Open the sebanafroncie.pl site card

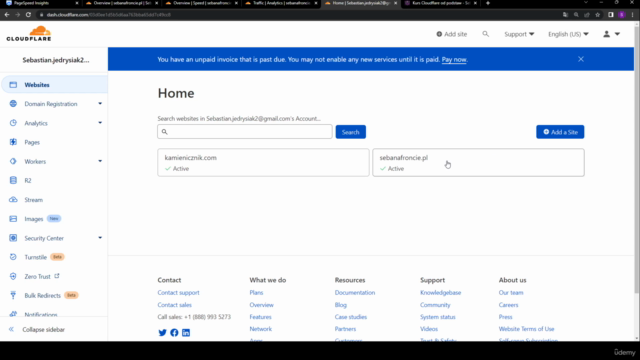pyautogui.click(x=478, y=162)
